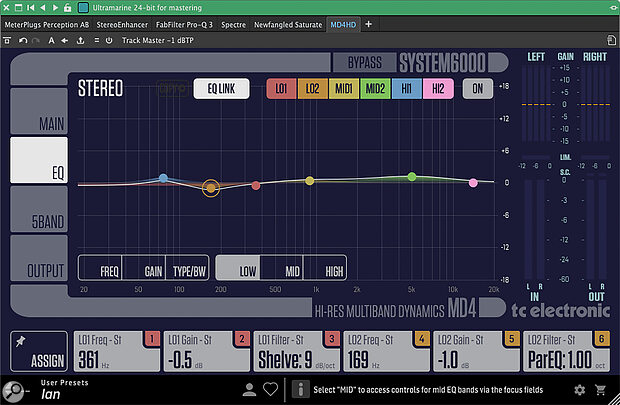Click the preset search magnifier icon
Viewport: 620px width, 405px height.
14,389
